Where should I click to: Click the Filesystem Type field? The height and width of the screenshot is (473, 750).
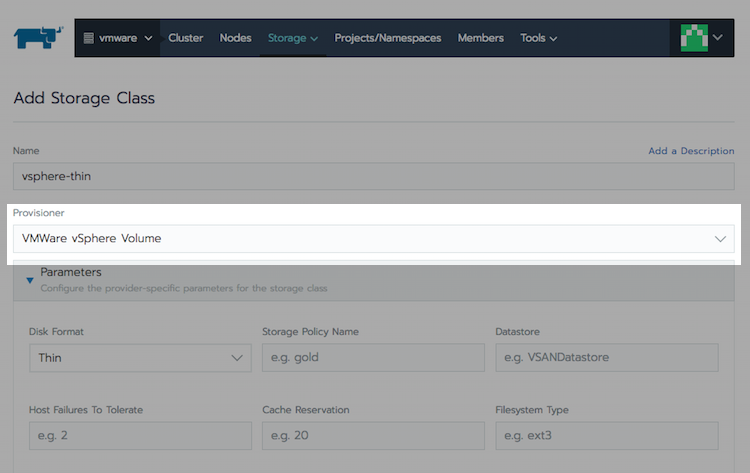(606, 436)
